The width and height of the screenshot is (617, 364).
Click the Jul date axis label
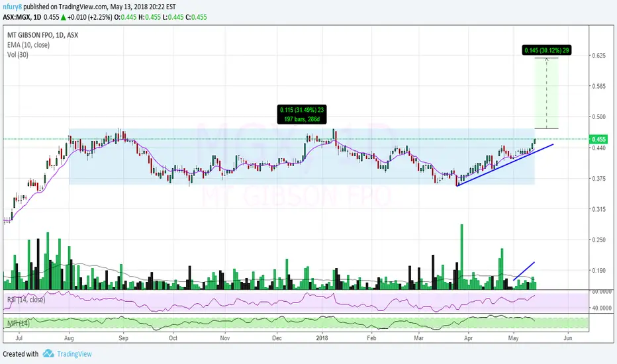coord(19,338)
